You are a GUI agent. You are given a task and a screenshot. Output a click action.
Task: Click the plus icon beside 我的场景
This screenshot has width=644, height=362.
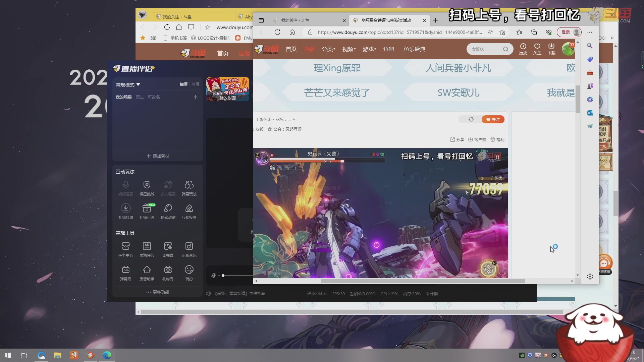coord(196,97)
